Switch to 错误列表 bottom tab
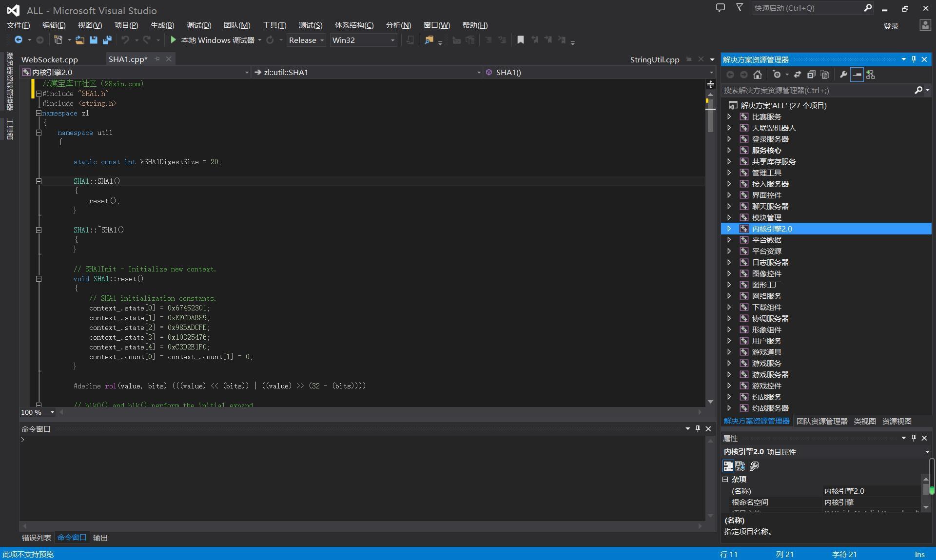 point(36,538)
